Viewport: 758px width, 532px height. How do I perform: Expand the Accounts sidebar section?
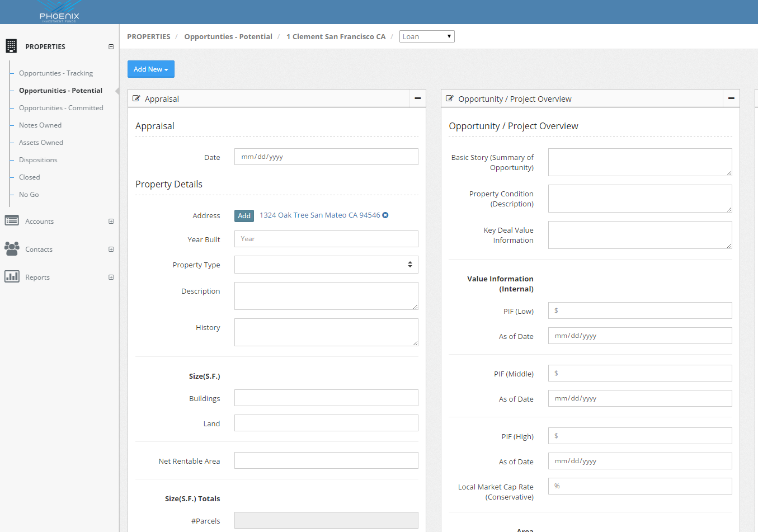coord(111,221)
